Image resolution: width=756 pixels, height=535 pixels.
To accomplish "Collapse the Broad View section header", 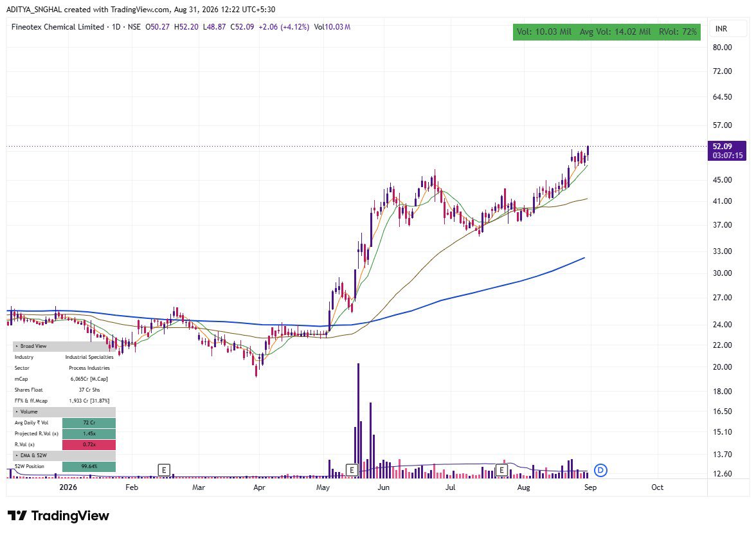I will coord(64,347).
